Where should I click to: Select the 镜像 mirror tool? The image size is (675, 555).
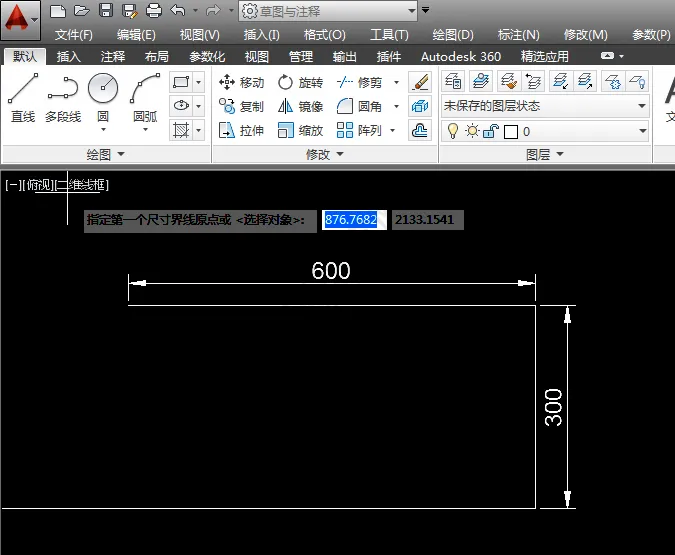point(300,106)
